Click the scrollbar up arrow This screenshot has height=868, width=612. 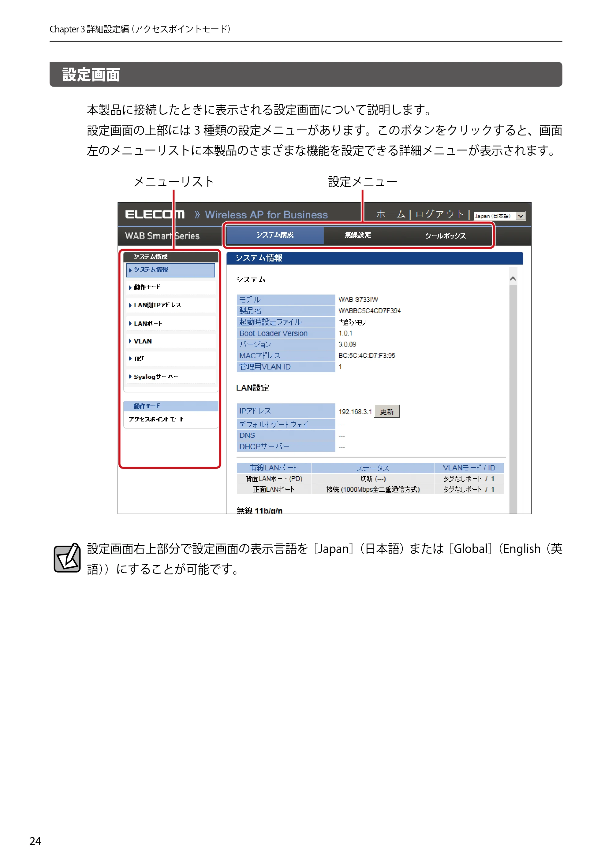tap(513, 279)
